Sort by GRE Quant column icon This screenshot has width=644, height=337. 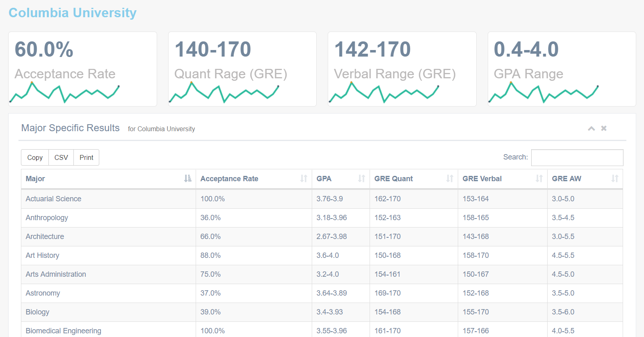(450, 178)
